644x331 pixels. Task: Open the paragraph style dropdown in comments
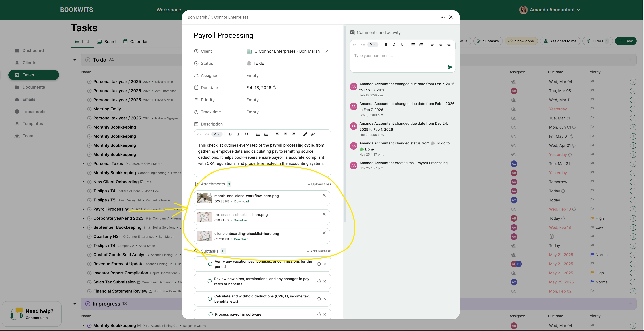pyautogui.click(x=373, y=45)
